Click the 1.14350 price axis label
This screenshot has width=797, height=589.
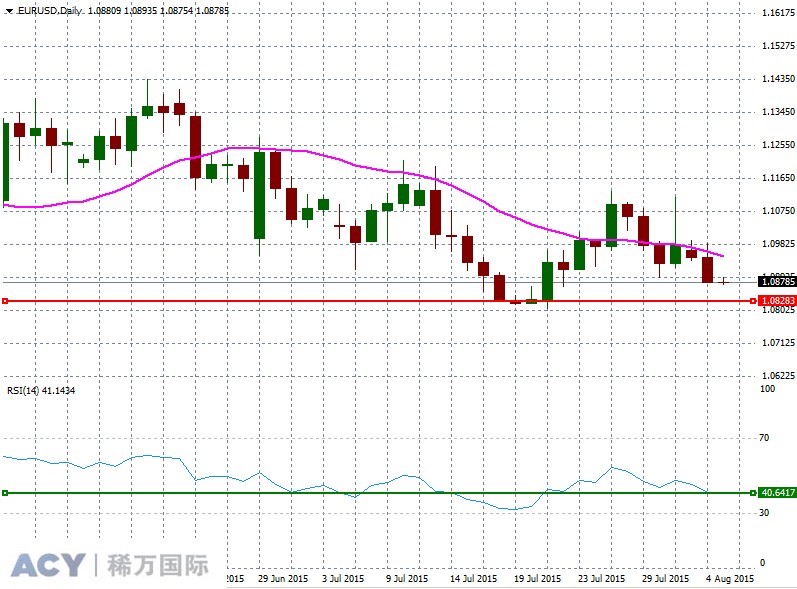tap(778, 79)
